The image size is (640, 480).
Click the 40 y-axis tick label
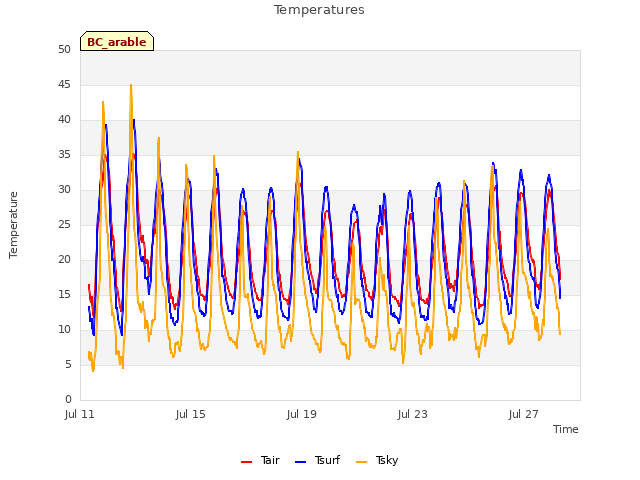click(64, 120)
